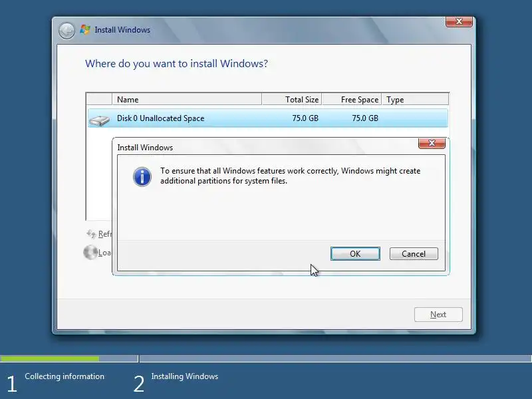Select the Disk 0 Unallocated Space row
532x399 pixels.
coord(268,118)
